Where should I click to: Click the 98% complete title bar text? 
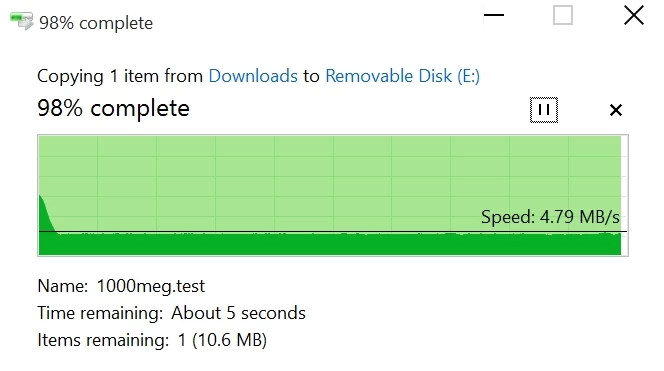click(x=96, y=23)
